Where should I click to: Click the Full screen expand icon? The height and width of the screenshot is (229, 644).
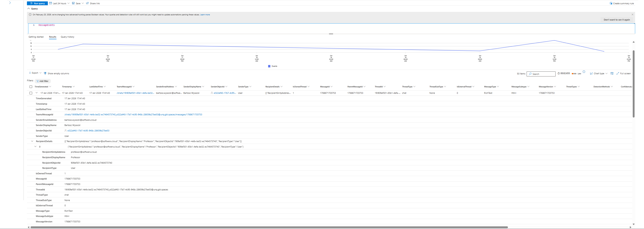pos(618,73)
